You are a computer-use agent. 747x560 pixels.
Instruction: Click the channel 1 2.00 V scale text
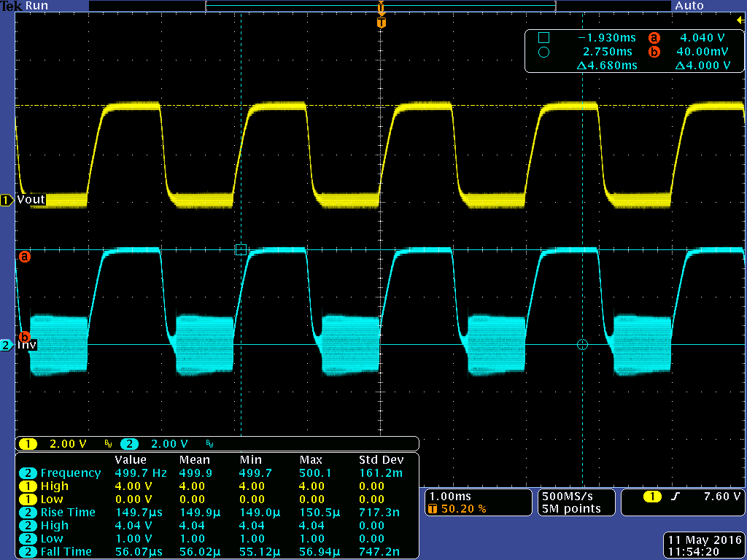[68, 444]
